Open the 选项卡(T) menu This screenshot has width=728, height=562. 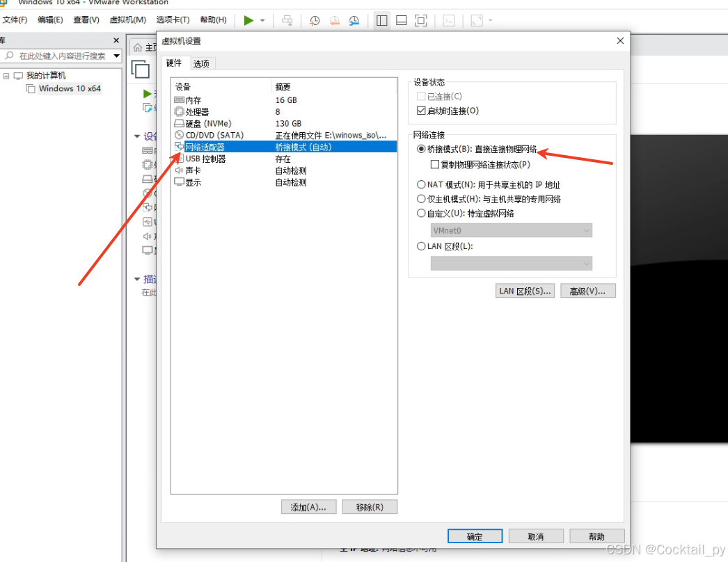pyautogui.click(x=173, y=20)
